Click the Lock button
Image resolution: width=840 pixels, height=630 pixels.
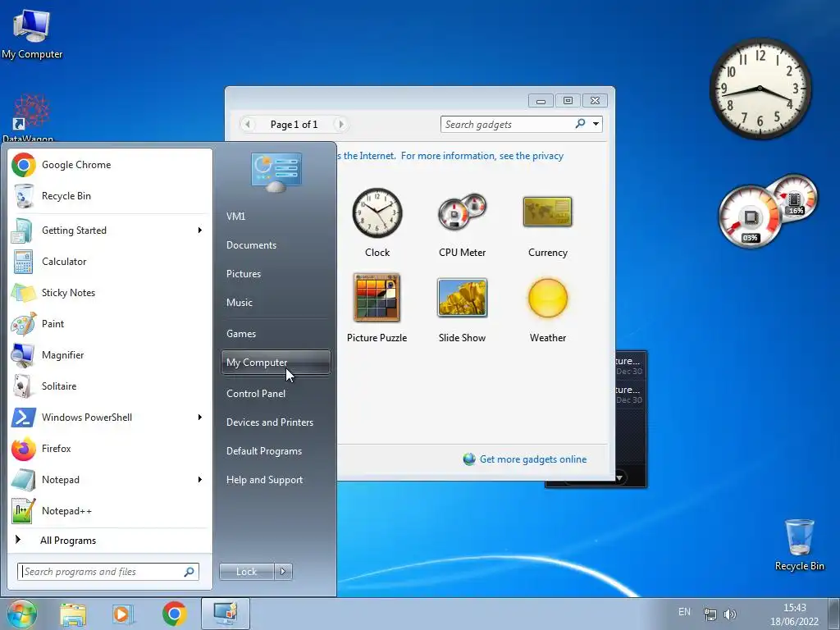point(247,572)
